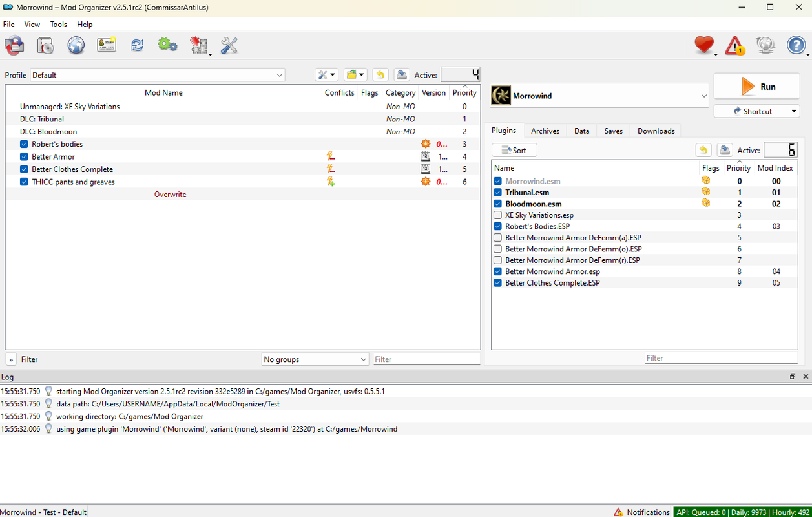Click the plugin list Filter input field
This screenshot has height=517, width=812.
tap(722, 358)
